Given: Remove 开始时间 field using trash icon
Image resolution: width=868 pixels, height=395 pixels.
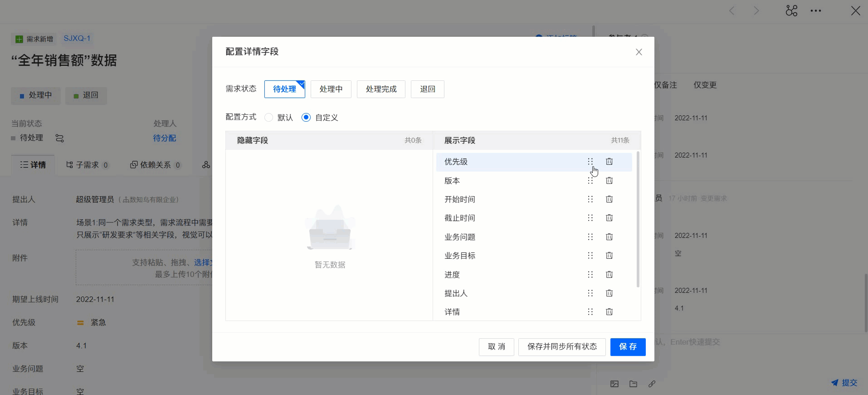Looking at the screenshot, I should point(609,199).
